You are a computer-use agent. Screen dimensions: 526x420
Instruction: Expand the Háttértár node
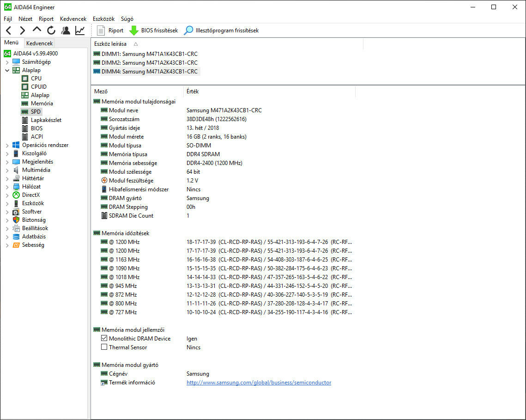coord(7,179)
